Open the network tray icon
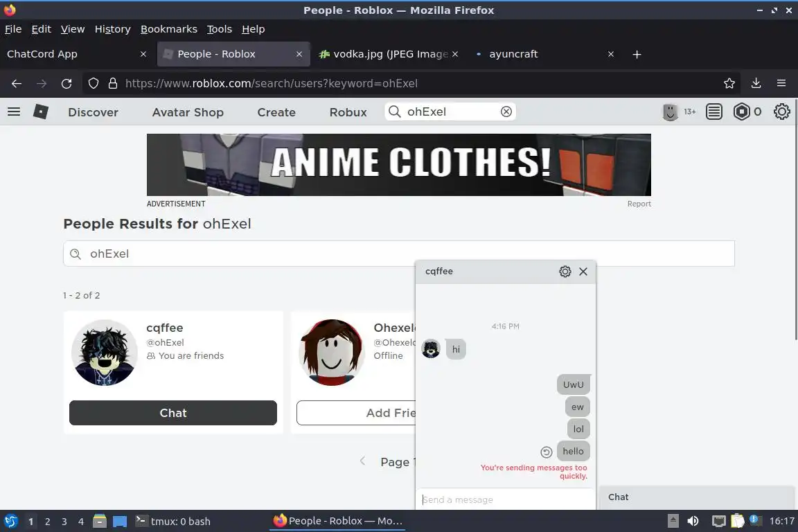Image resolution: width=798 pixels, height=532 pixels. point(718,521)
